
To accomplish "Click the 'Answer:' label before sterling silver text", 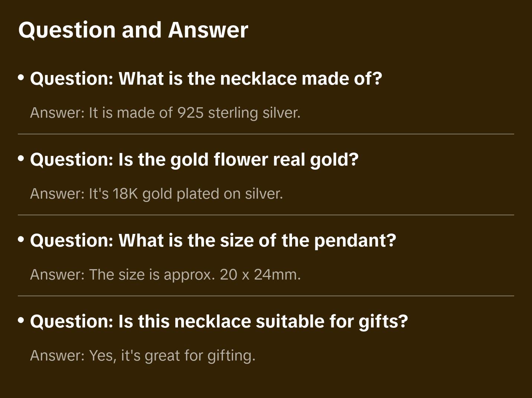I will pos(58,113).
